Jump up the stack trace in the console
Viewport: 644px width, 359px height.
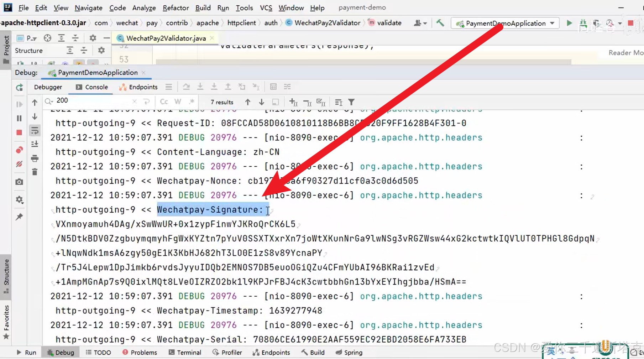tap(35, 103)
